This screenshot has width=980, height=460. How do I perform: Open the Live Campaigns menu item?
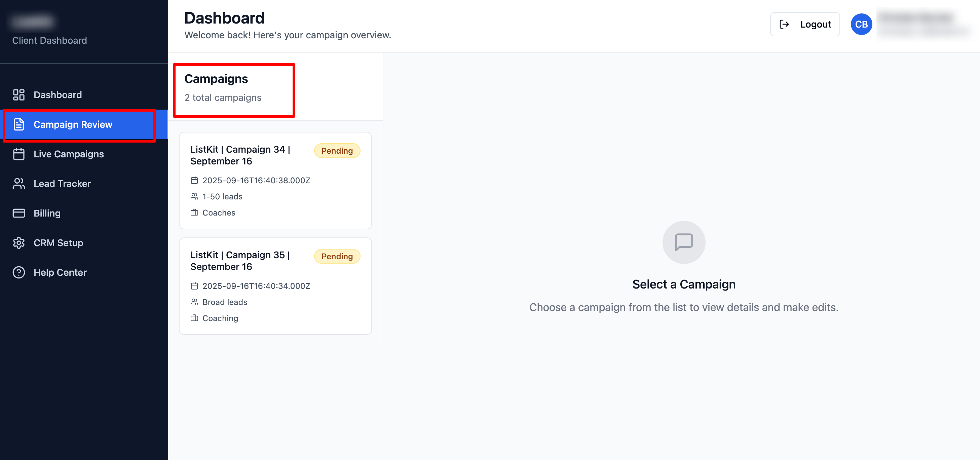pos(69,154)
